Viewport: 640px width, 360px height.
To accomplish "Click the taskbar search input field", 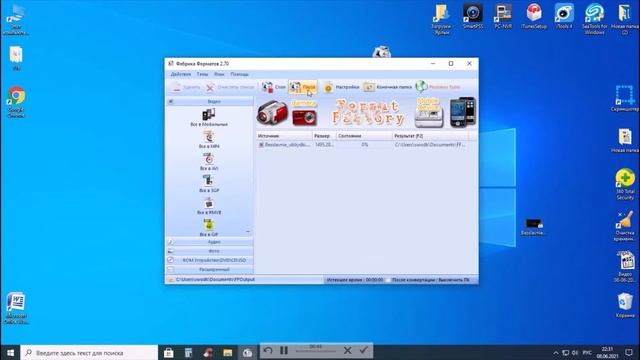I will coord(89,352).
